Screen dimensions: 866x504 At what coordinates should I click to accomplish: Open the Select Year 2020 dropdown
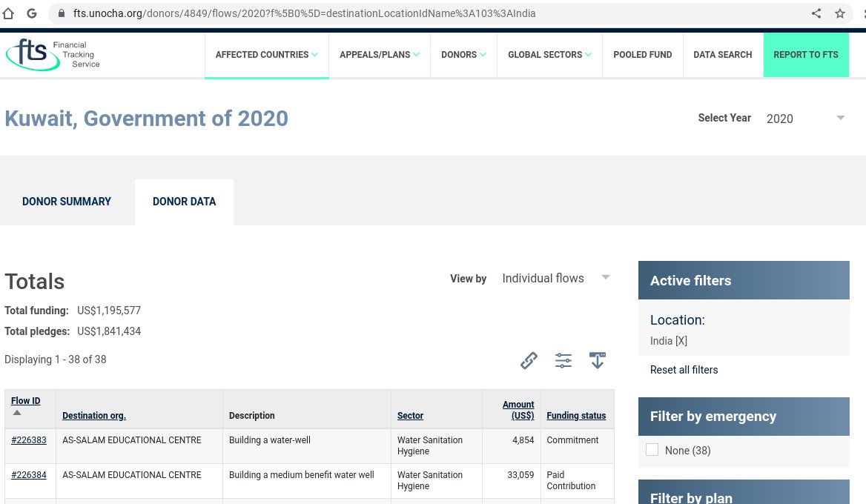pos(805,118)
